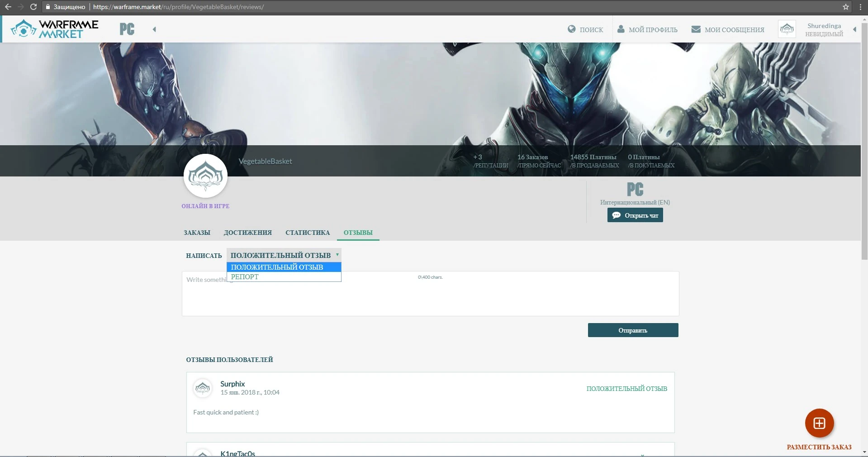Click the 0 Платины stat

pos(651,161)
